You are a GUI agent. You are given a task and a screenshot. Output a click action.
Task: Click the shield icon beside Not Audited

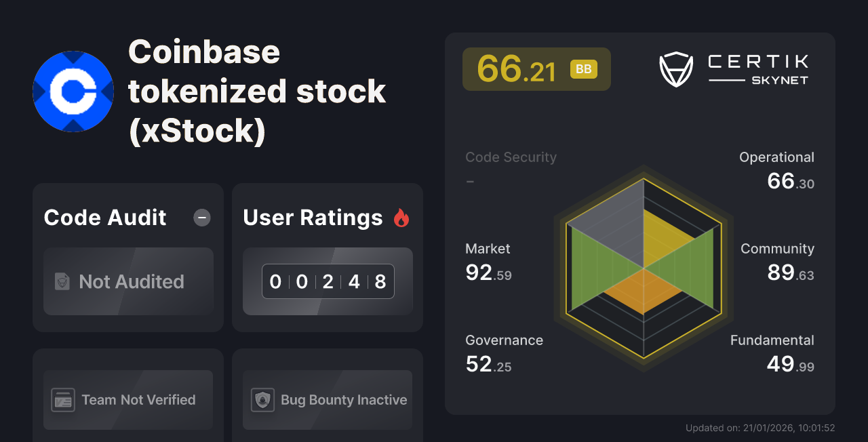coord(61,281)
